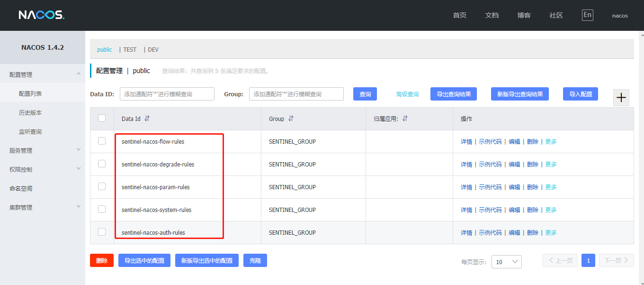Screen dimensions: 644x285
Task: Select pagination page 1
Action: click(588, 260)
